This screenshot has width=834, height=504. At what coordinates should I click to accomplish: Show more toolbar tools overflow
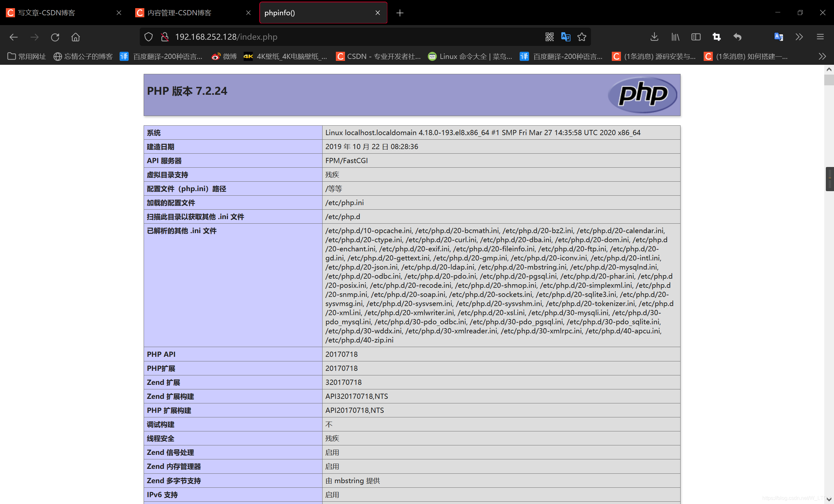tap(799, 37)
